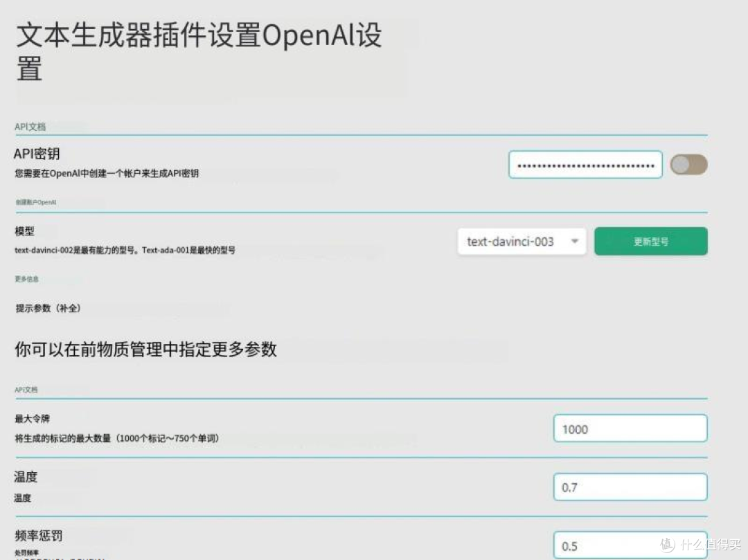Click the green 更新型号 button

650,242
